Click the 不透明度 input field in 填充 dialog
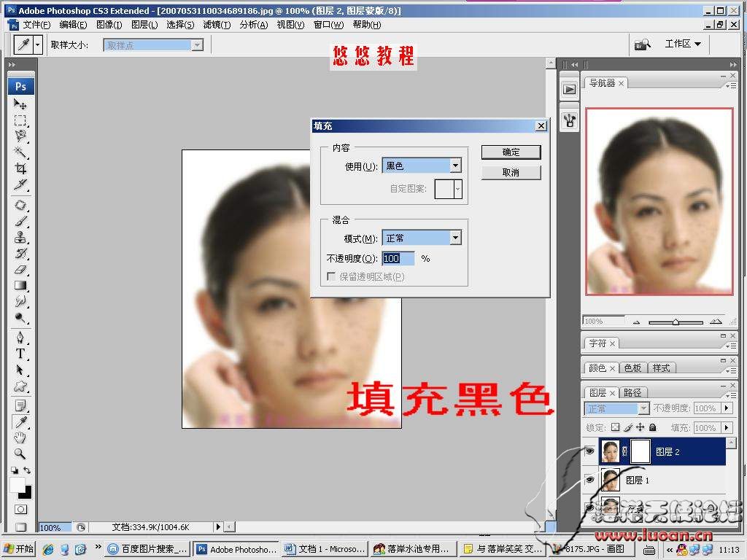The image size is (747, 560). pos(398,259)
